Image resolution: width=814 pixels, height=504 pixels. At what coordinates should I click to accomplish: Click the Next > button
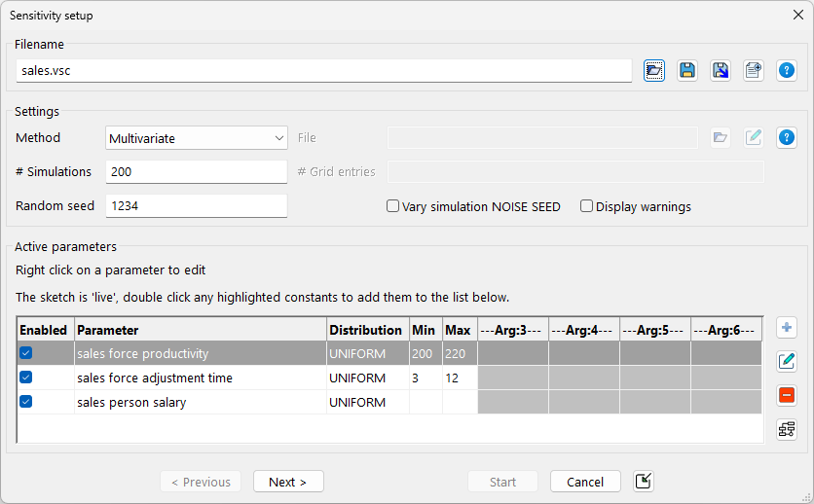pos(288,482)
